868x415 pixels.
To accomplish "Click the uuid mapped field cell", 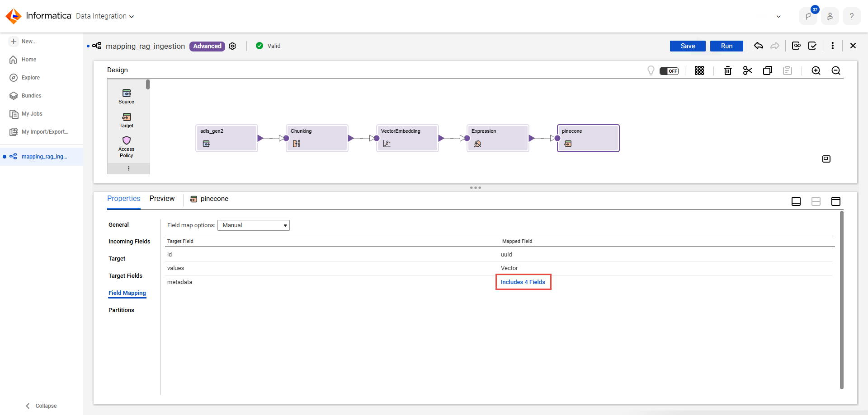I will tap(506, 255).
